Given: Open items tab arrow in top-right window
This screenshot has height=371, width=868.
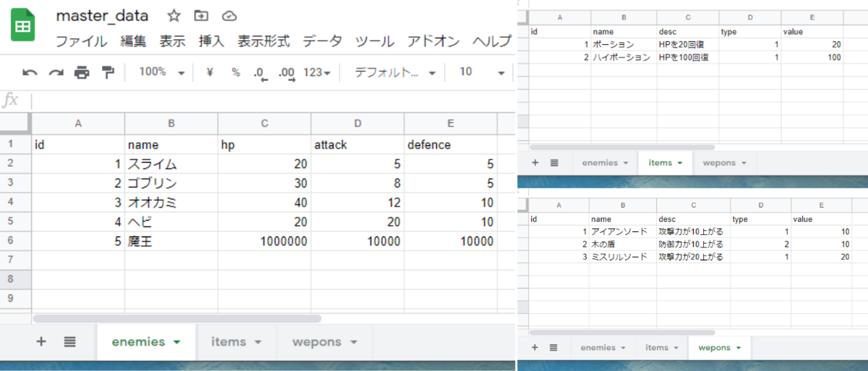Looking at the screenshot, I should [680, 163].
